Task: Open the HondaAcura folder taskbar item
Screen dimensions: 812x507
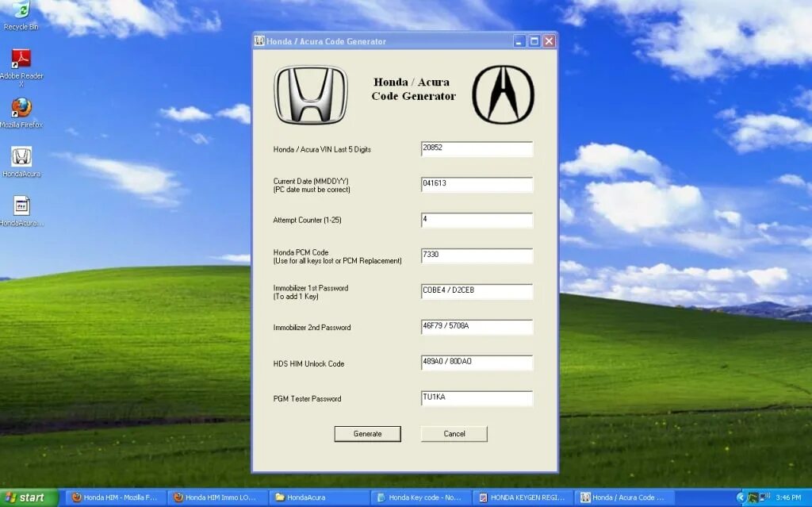Action: tap(319, 497)
